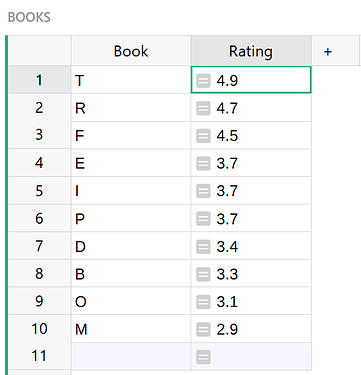Click the formula icon beside rating 4.7
This screenshot has width=361, height=375.
(x=203, y=108)
